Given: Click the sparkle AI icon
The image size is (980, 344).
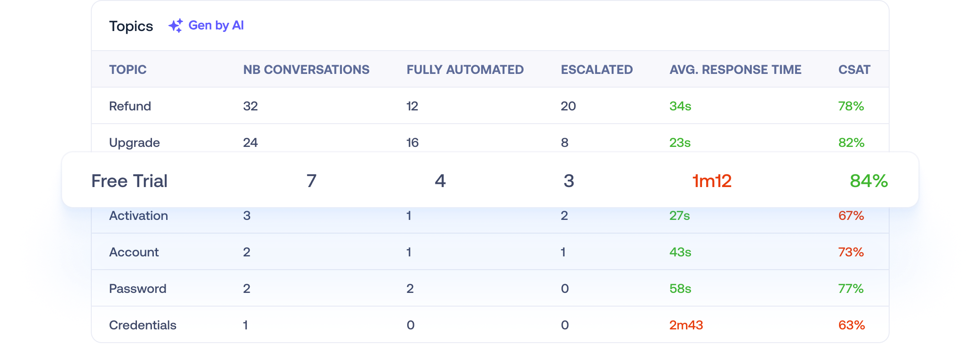Looking at the screenshot, I should (x=176, y=26).
